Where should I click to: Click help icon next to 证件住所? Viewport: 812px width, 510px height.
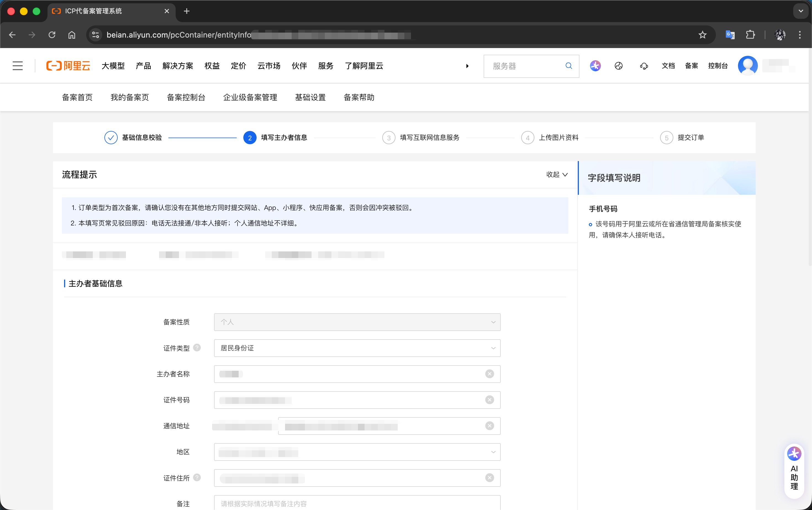197,477
